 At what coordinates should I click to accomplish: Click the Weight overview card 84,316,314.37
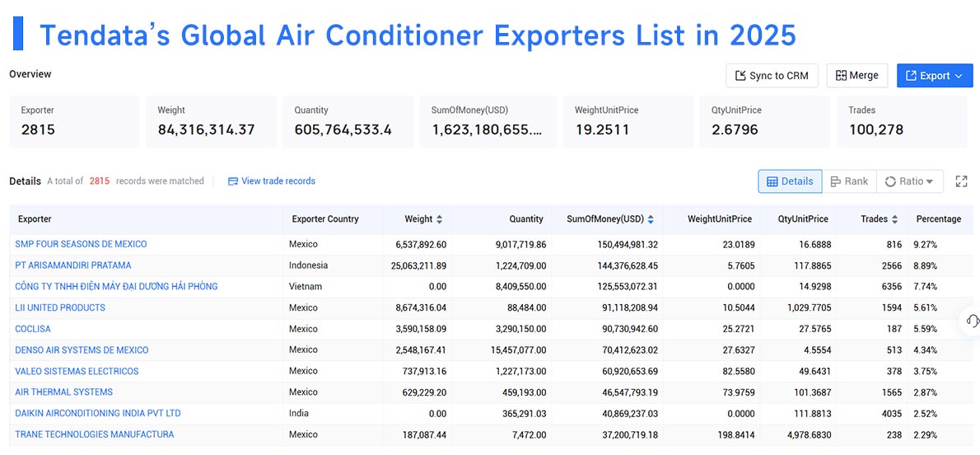(x=212, y=122)
